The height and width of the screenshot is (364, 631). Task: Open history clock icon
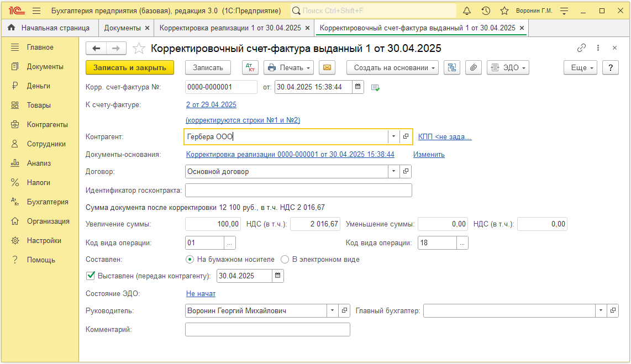[x=486, y=11]
